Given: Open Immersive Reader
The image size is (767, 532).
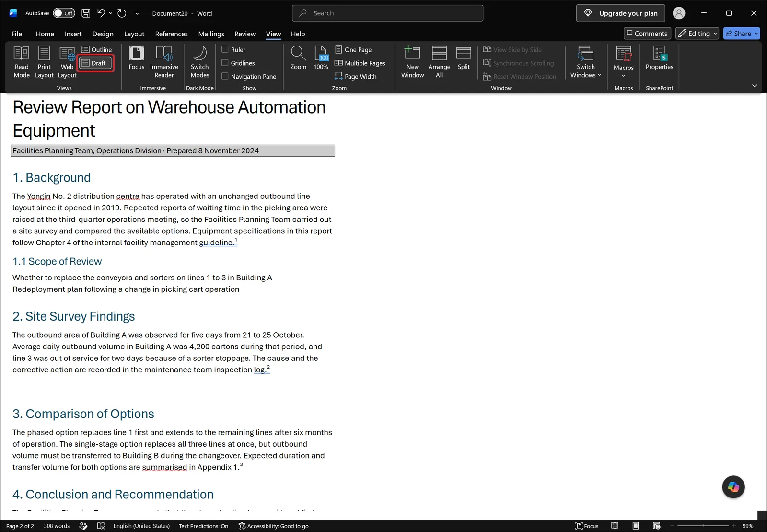Looking at the screenshot, I should [x=164, y=62].
